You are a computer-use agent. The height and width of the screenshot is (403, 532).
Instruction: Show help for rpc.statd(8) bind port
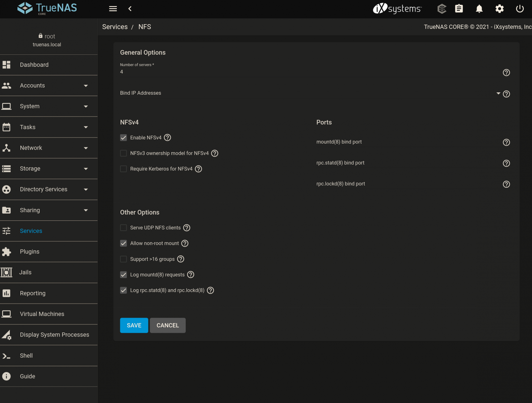506,163
